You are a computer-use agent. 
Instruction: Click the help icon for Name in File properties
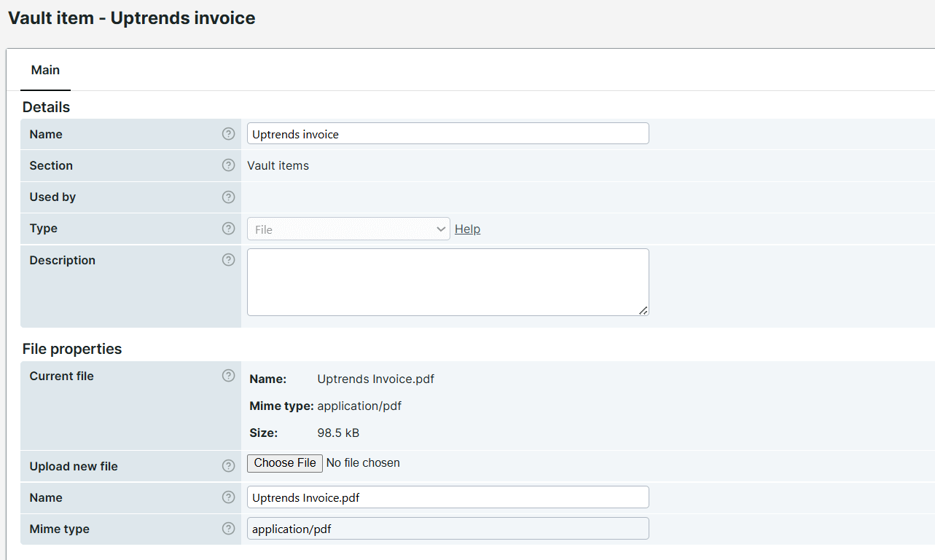pyautogui.click(x=229, y=497)
